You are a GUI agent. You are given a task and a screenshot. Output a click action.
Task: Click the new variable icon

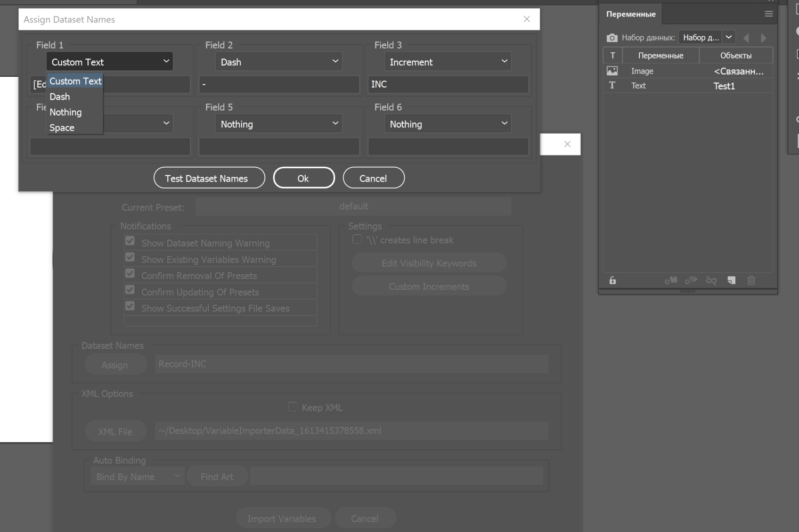(731, 281)
